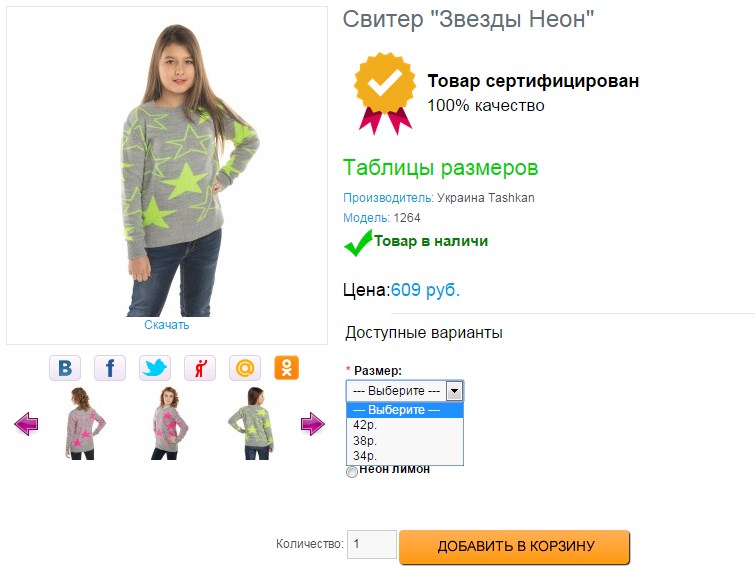
Task: View the green sweater back view thumbnail
Action: click(x=251, y=423)
